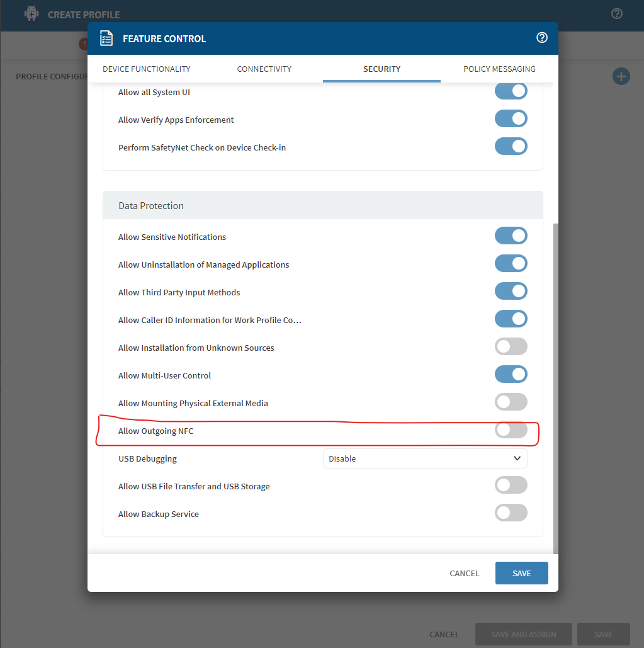Click the plus icon to add profile configuration

[621, 76]
